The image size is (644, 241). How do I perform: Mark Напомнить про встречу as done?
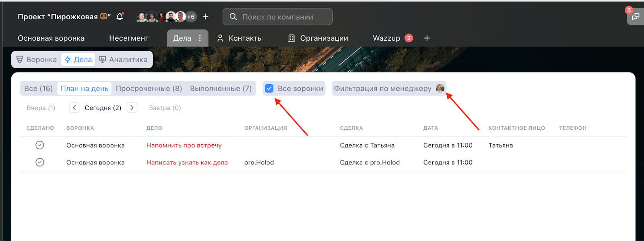pos(40,145)
